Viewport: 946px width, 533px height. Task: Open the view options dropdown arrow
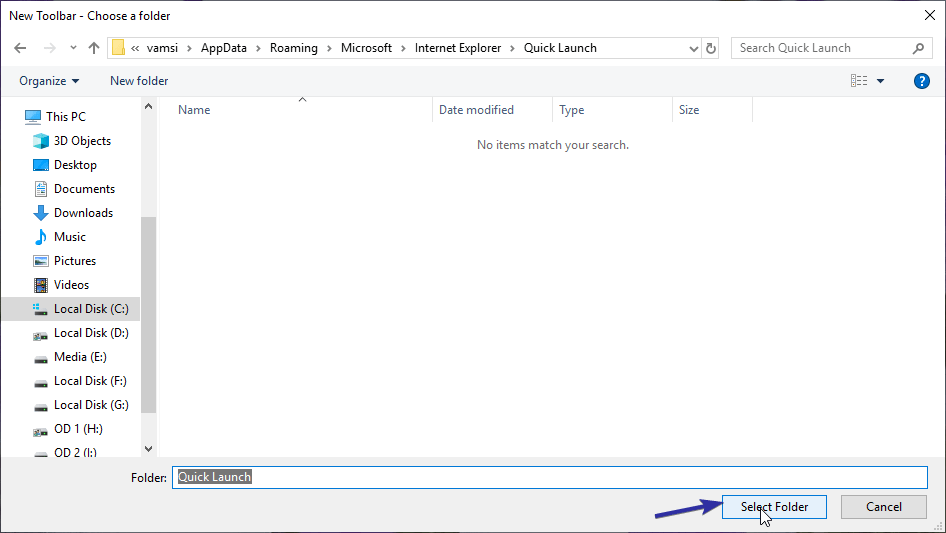881,81
